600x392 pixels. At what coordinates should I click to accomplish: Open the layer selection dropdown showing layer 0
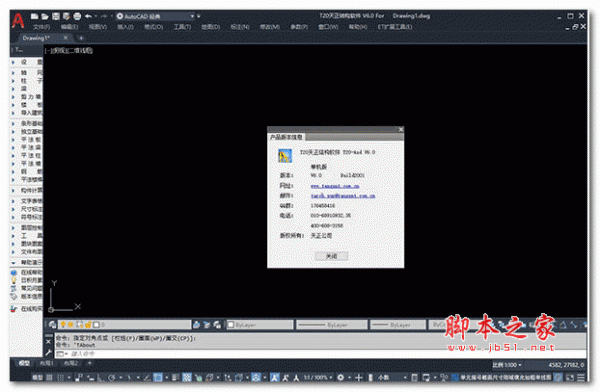pos(125,325)
